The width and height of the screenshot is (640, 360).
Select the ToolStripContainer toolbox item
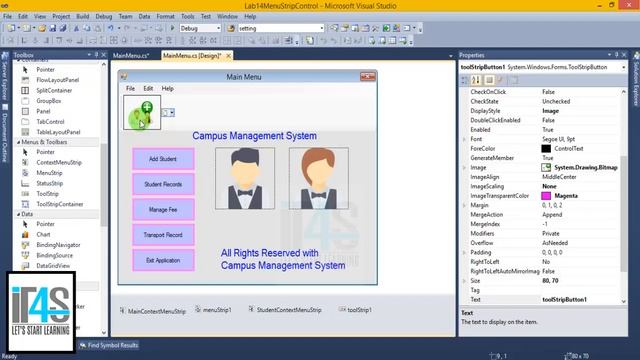[x=60, y=204]
